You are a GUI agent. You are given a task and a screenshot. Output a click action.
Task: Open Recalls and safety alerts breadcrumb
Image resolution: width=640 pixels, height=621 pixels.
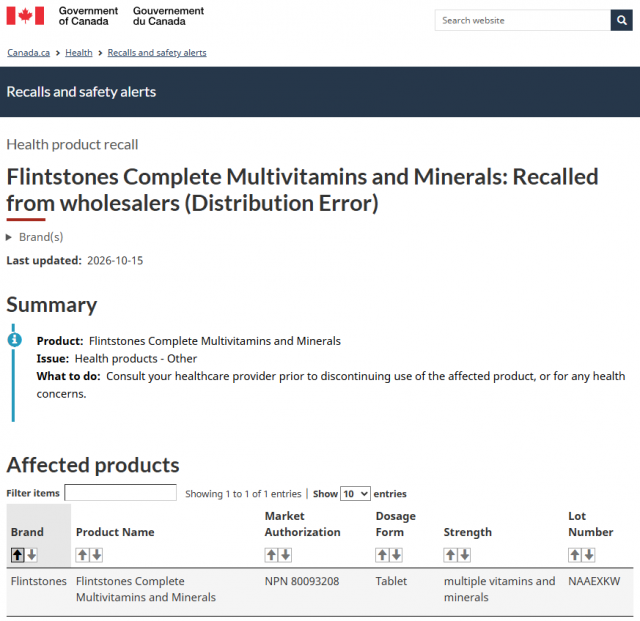coord(157,53)
